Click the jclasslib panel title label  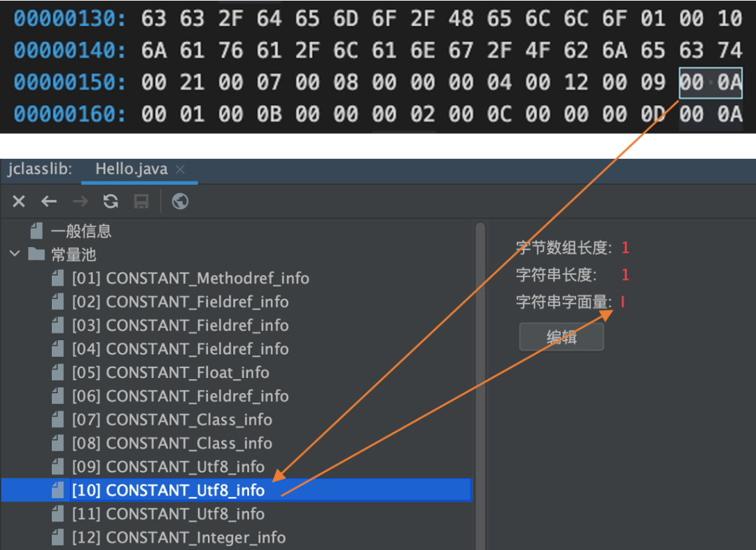[40, 169]
